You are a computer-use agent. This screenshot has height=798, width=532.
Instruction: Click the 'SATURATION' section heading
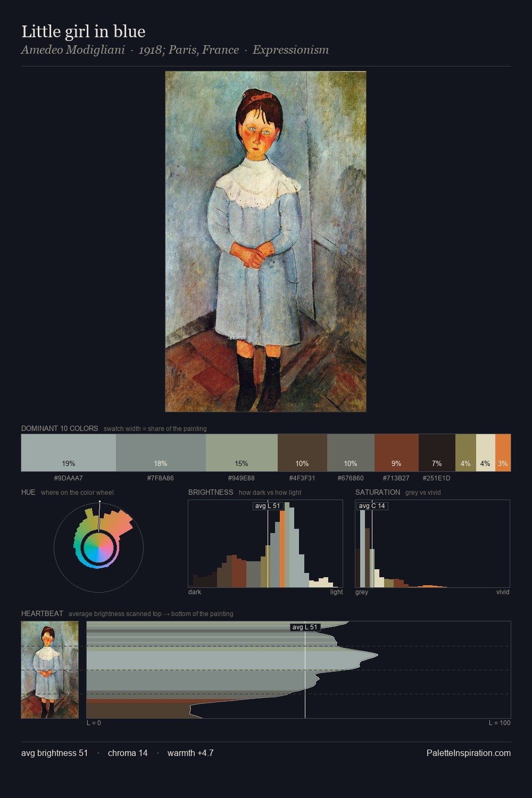coord(378,492)
